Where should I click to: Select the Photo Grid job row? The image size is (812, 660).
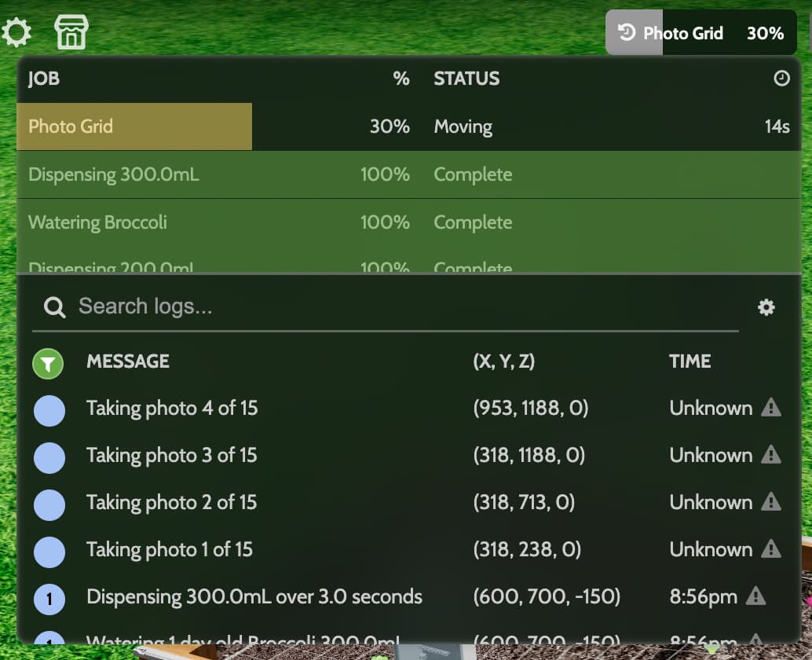point(408,126)
